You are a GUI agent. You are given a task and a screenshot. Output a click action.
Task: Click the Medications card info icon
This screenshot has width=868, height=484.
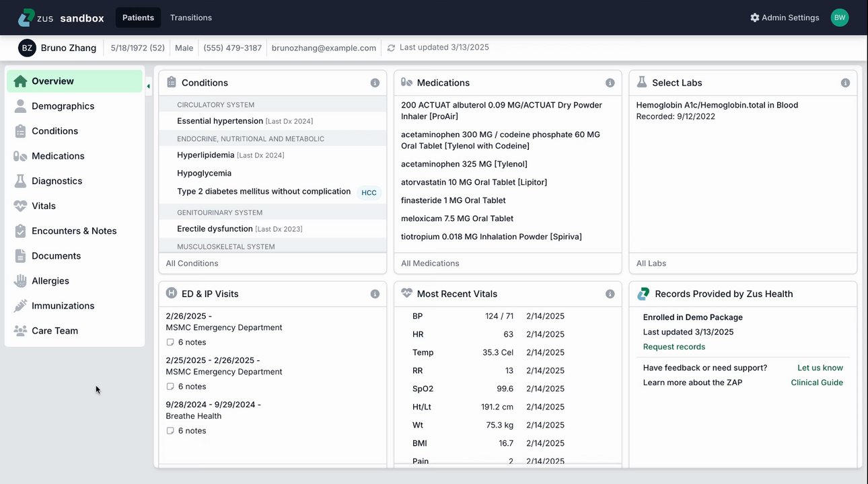pyautogui.click(x=610, y=83)
